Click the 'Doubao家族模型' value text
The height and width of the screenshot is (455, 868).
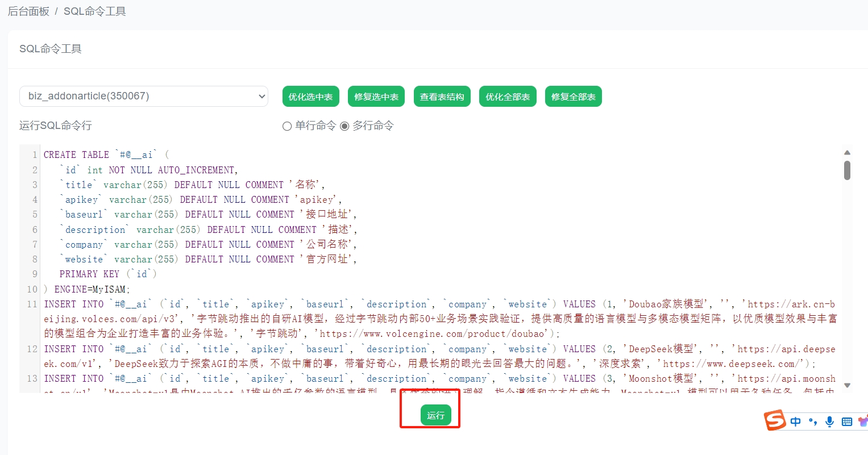(x=665, y=304)
